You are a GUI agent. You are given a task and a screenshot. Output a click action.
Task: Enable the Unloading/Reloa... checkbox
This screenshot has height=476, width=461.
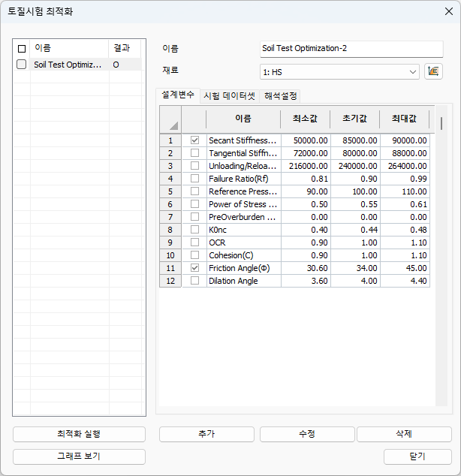[194, 166]
